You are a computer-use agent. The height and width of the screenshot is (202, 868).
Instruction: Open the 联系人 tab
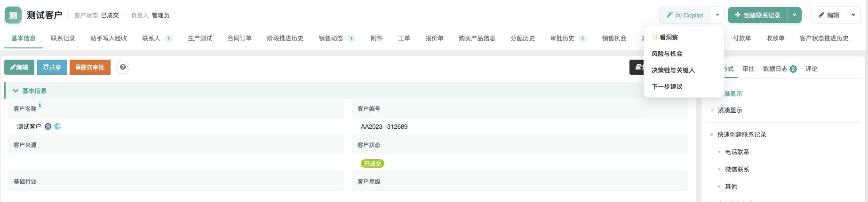click(x=157, y=38)
